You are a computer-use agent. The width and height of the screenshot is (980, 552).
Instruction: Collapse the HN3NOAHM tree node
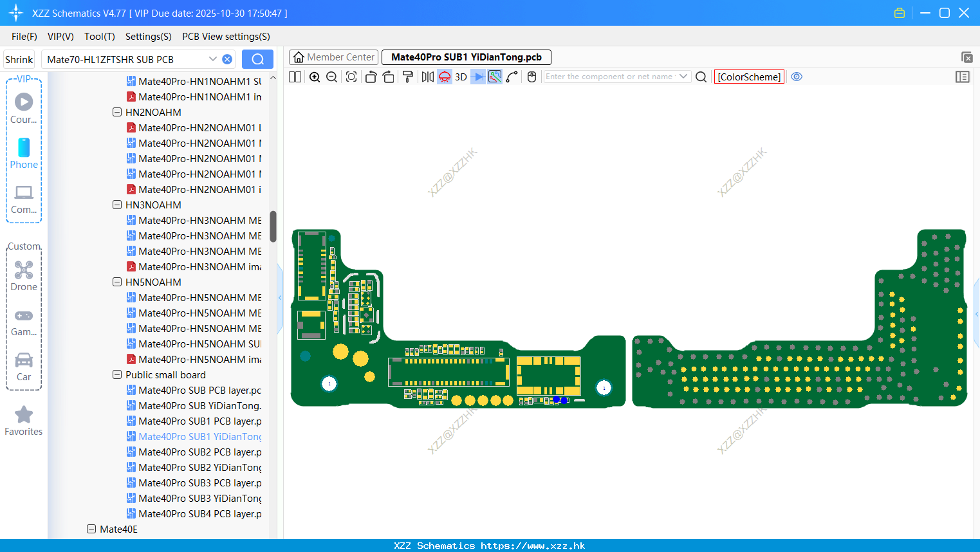point(117,205)
